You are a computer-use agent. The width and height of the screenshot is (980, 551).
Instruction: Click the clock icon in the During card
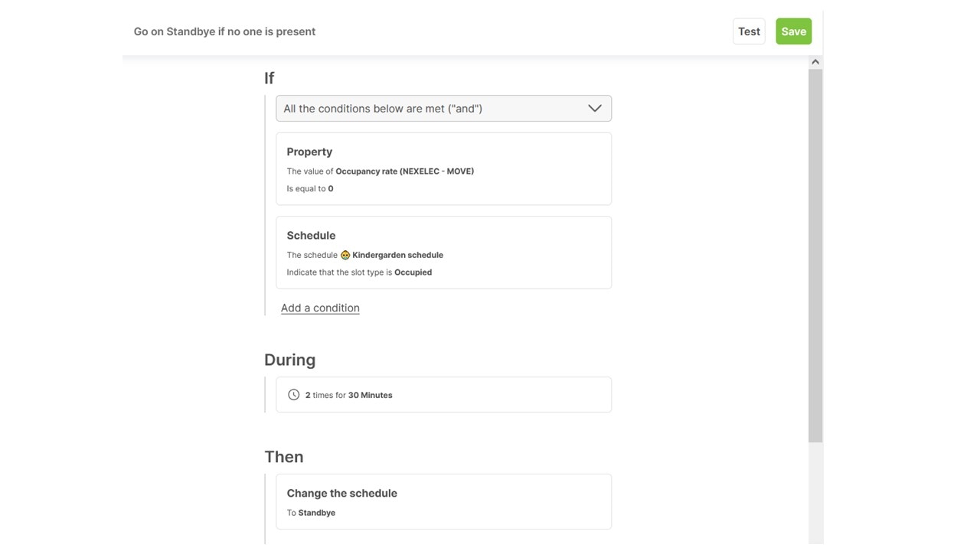pos(293,395)
